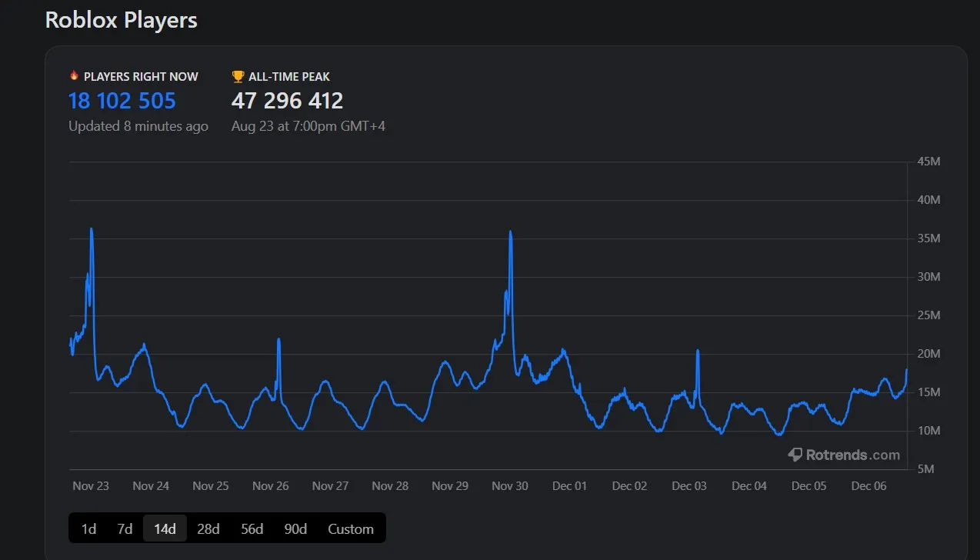980x560 pixels.
Task: Click the 25M y-axis label
Action: pos(929,315)
